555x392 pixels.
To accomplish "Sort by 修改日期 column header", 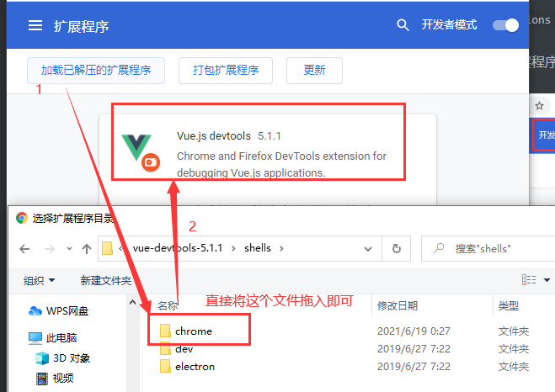I will tap(398, 305).
